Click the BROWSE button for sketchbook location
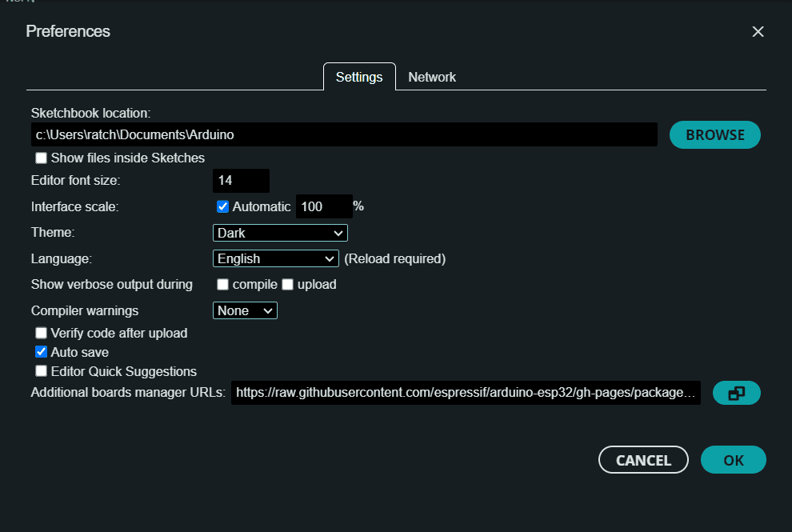Screen dimensions: 792x532 coord(714,134)
